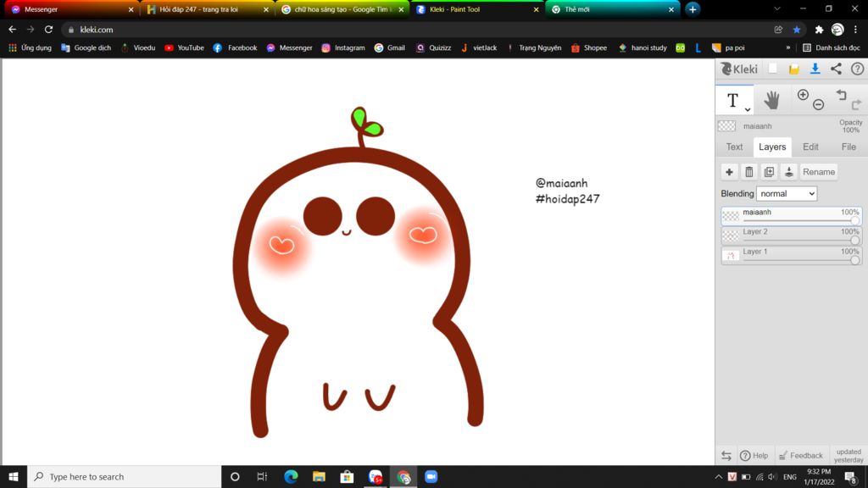Open the Feedback link
This screenshot has width=868, height=488.
(800, 455)
